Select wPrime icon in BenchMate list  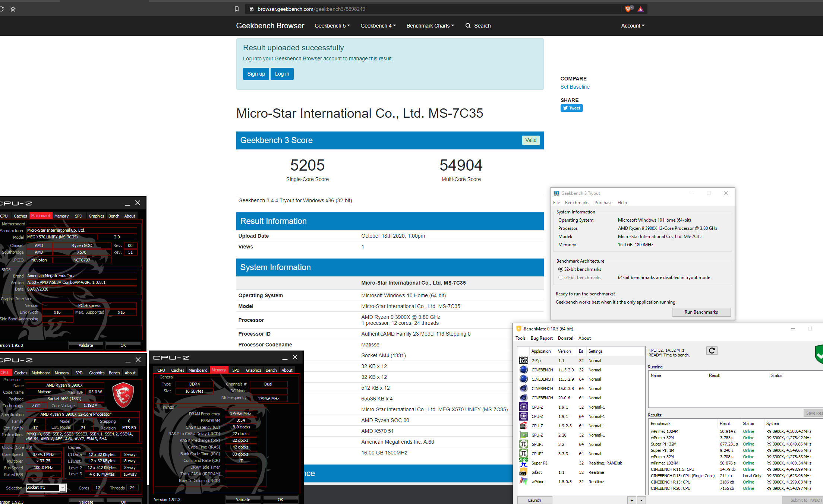(524, 482)
